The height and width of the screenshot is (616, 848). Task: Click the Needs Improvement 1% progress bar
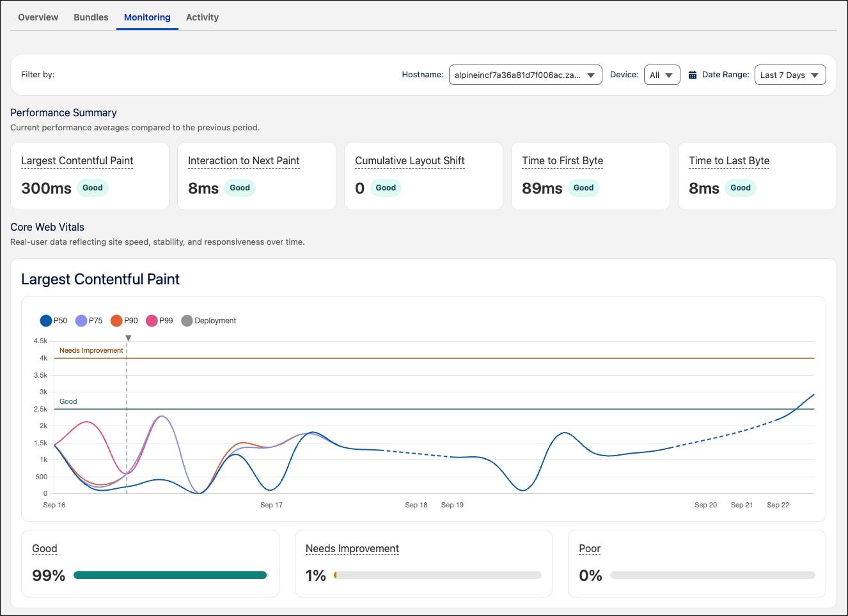coord(437,575)
